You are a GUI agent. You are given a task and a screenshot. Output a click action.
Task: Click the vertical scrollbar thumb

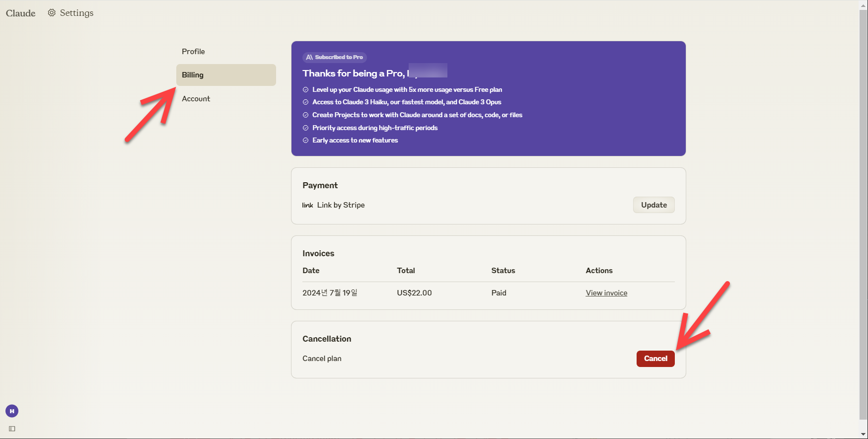click(864, 215)
